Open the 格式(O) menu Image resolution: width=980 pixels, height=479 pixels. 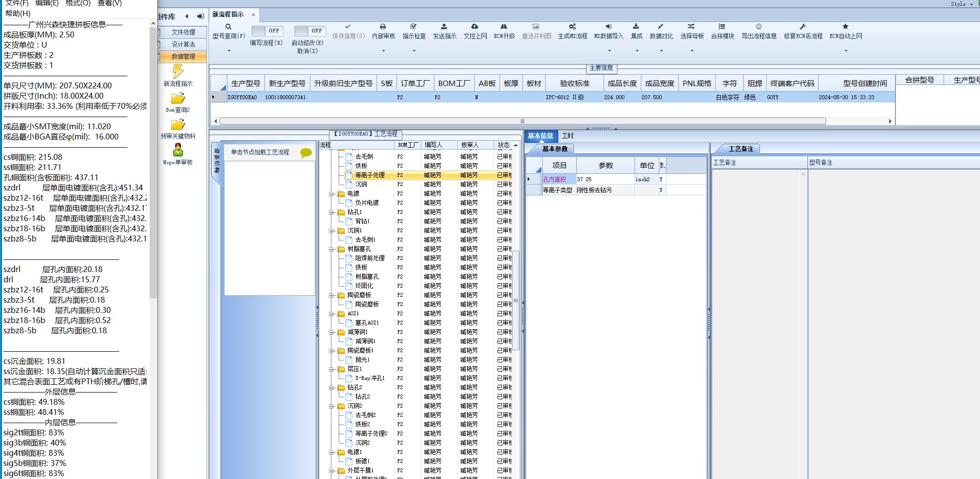[78, 3]
